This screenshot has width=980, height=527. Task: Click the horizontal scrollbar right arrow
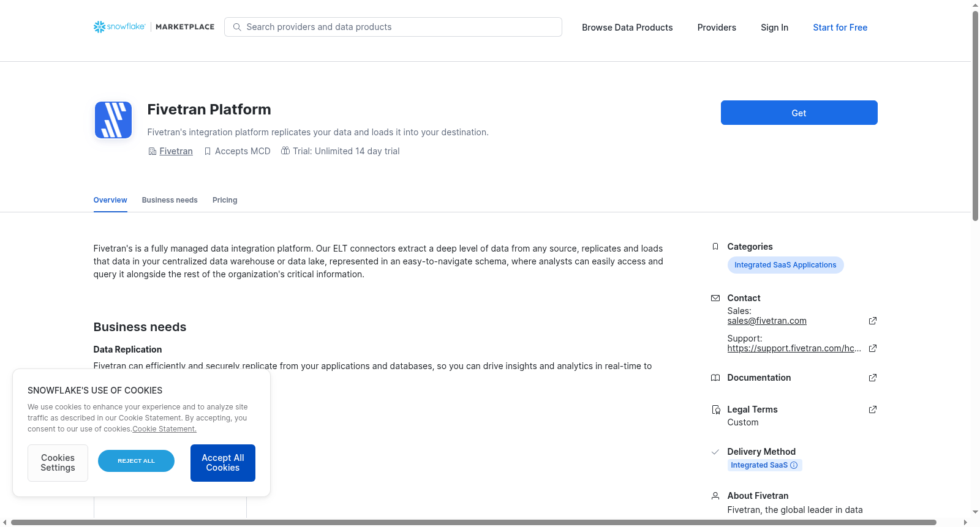[965, 522]
